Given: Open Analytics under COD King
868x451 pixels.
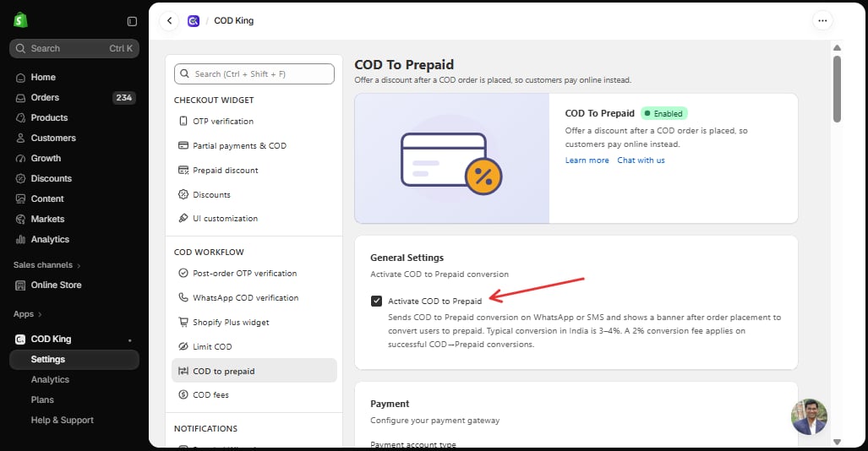Looking at the screenshot, I should point(50,379).
